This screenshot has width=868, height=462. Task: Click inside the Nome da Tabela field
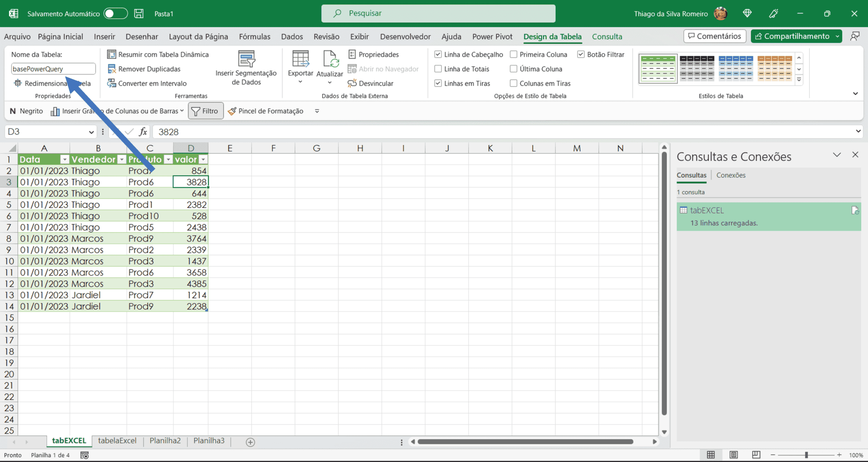(53, 69)
